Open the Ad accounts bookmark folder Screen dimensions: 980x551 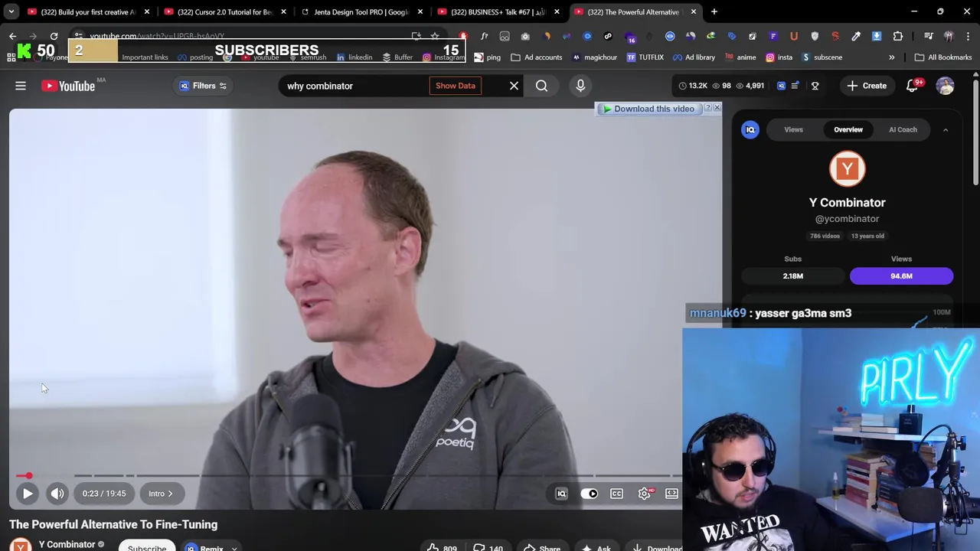536,57
